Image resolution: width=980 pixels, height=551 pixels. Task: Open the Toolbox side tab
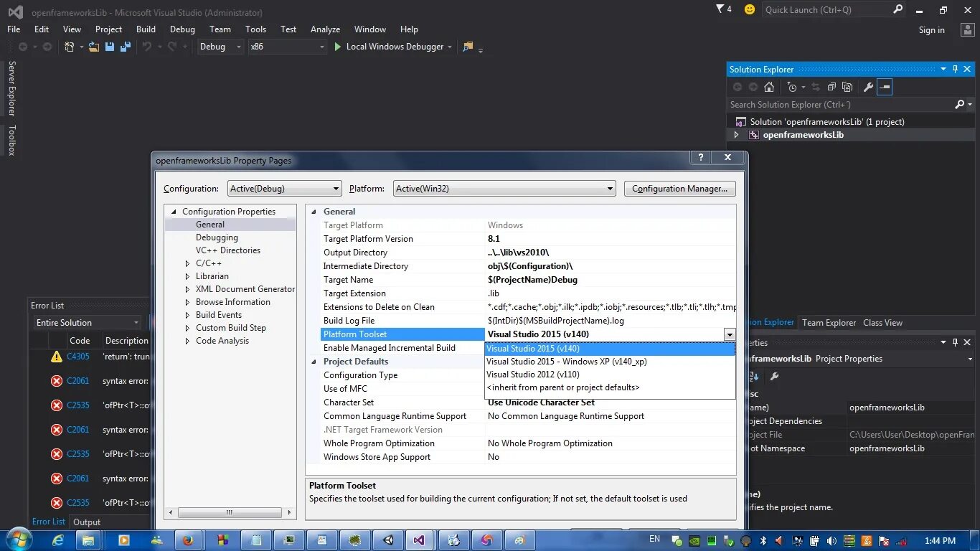[11, 140]
